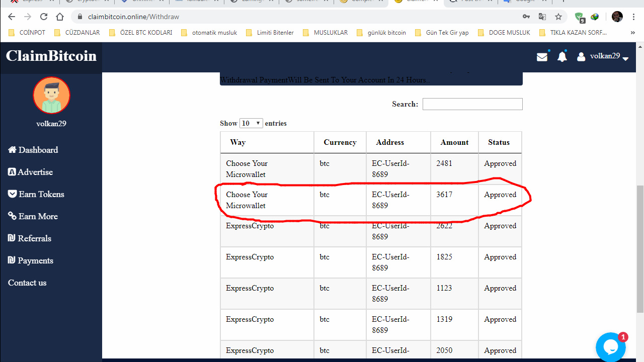Open the günlük bitcoin bookmark folder
The height and width of the screenshot is (362, 644).
point(381,33)
